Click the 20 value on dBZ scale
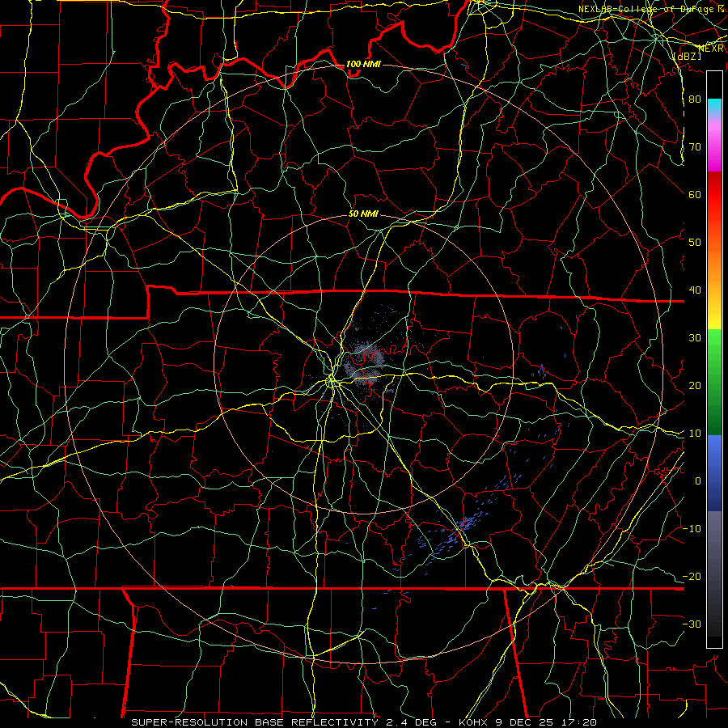The image size is (728, 728). pyautogui.click(x=695, y=386)
